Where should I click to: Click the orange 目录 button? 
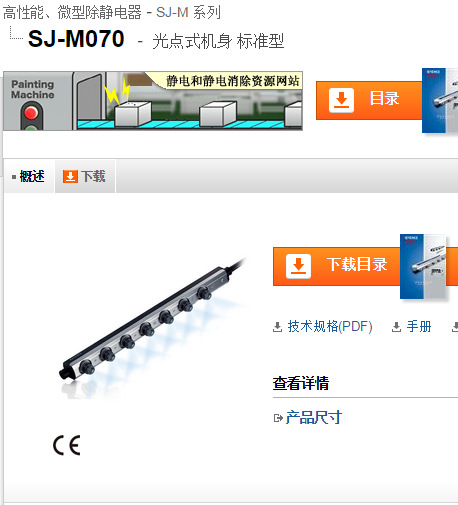(369, 100)
